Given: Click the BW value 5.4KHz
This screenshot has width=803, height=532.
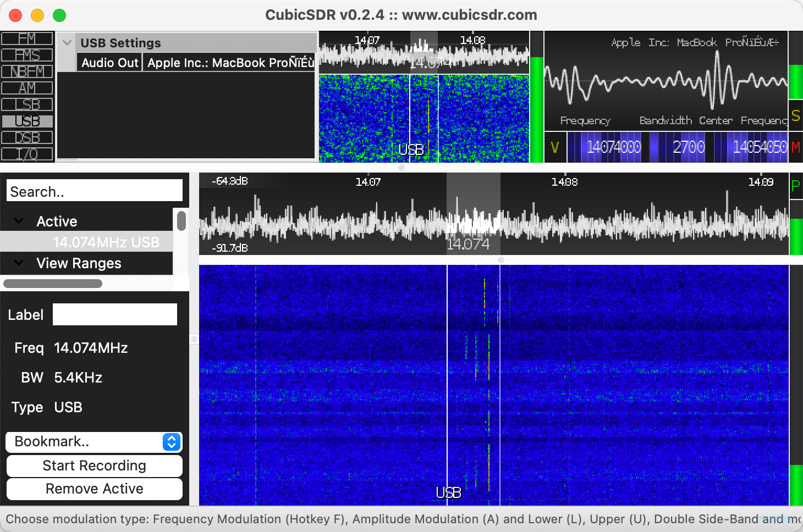Looking at the screenshot, I should tap(78, 378).
